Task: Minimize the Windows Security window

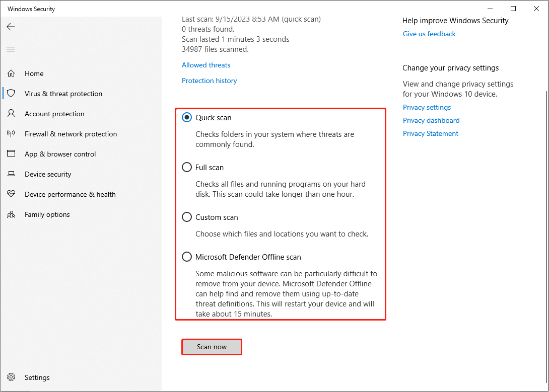Action: 490,9
